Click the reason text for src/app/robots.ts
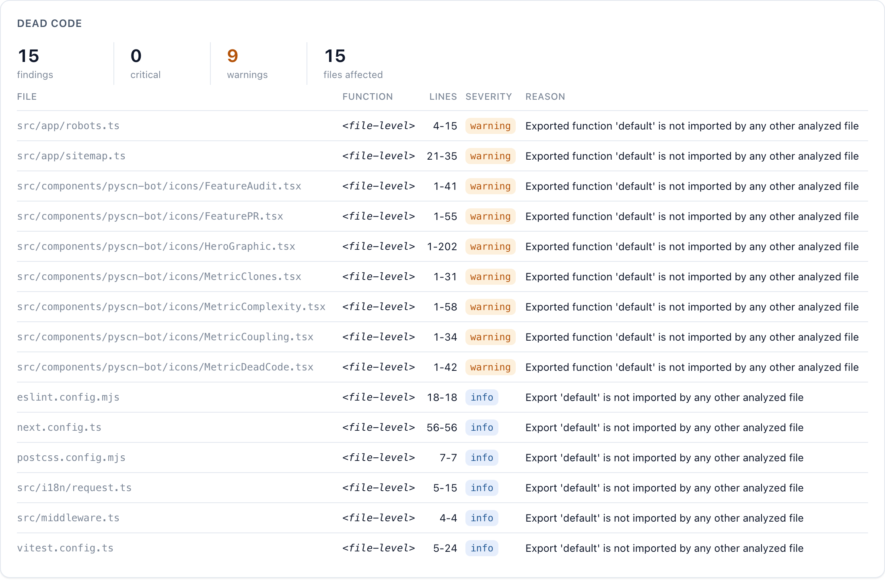 (x=692, y=126)
